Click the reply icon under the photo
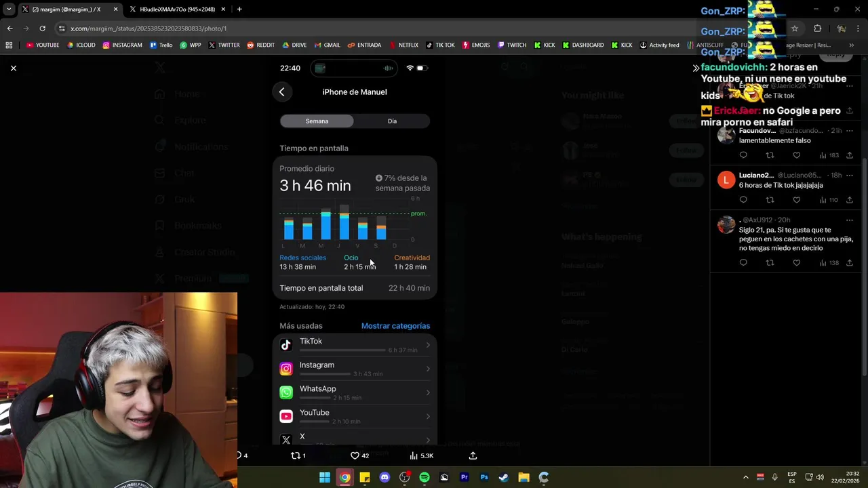Viewport: 868px width, 488px height. [x=239, y=455]
